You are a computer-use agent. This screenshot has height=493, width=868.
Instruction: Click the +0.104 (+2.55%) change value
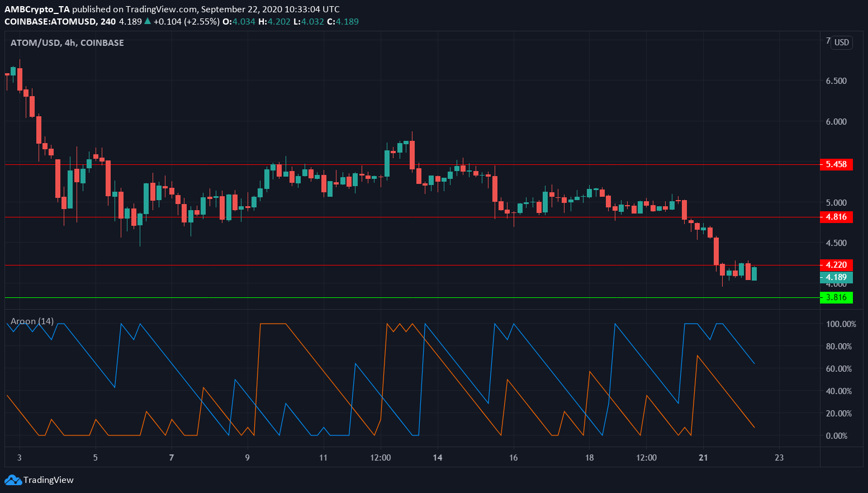(186, 22)
